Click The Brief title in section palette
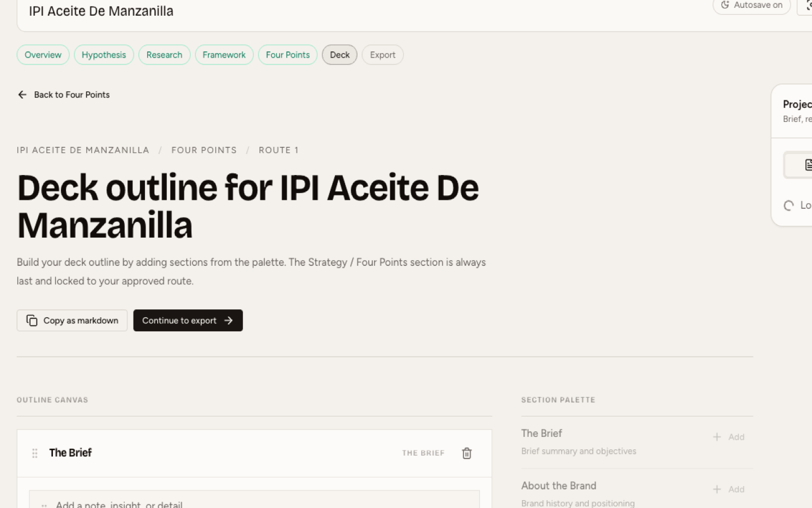Image resolution: width=812 pixels, height=508 pixels. [x=541, y=433]
